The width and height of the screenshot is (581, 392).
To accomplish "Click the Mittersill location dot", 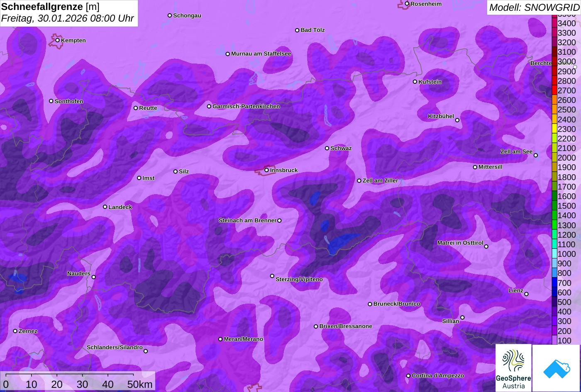I will [475, 167].
